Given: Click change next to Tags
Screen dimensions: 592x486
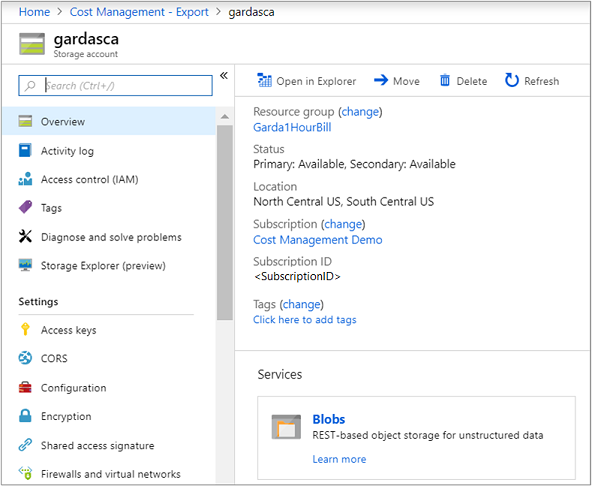Looking at the screenshot, I should (301, 304).
